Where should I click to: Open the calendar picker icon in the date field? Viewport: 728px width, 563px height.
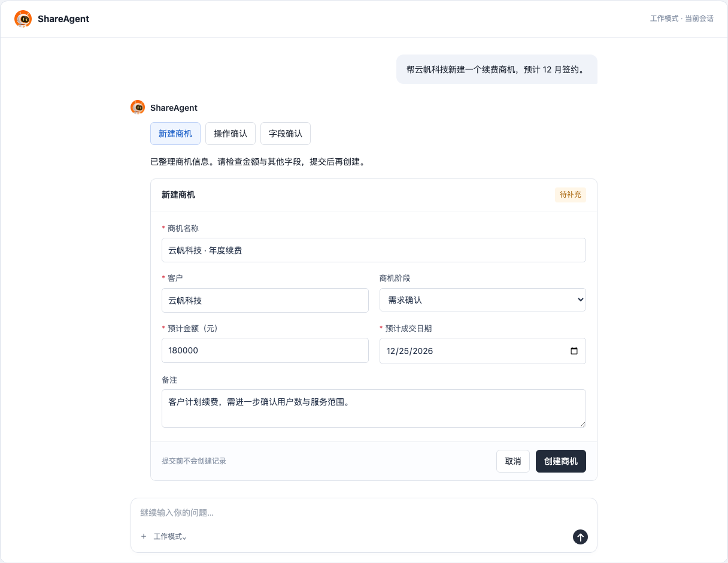tap(574, 351)
